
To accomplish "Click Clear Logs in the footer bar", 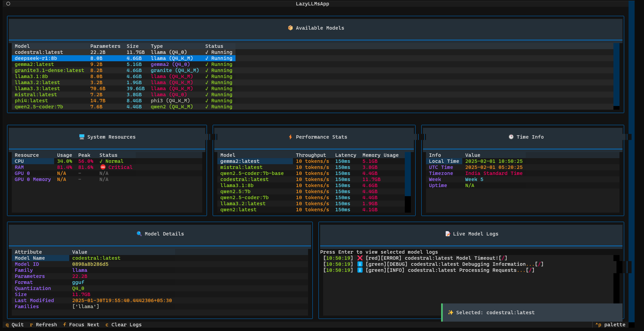I will click(123, 324).
